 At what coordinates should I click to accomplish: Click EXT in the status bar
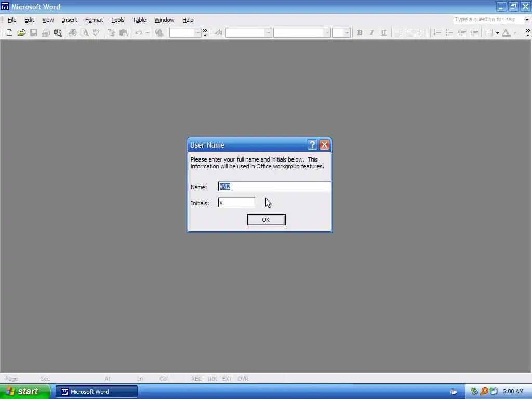(x=227, y=379)
